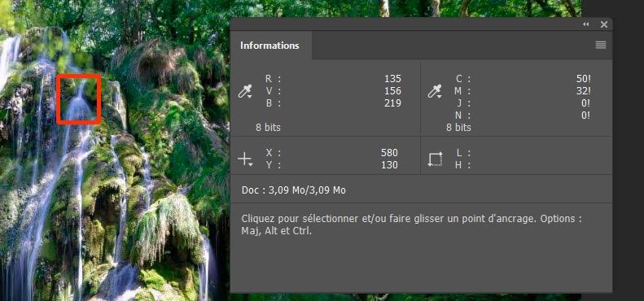Open the RVB eyedropper readout options
The image size is (644, 301).
(x=244, y=91)
